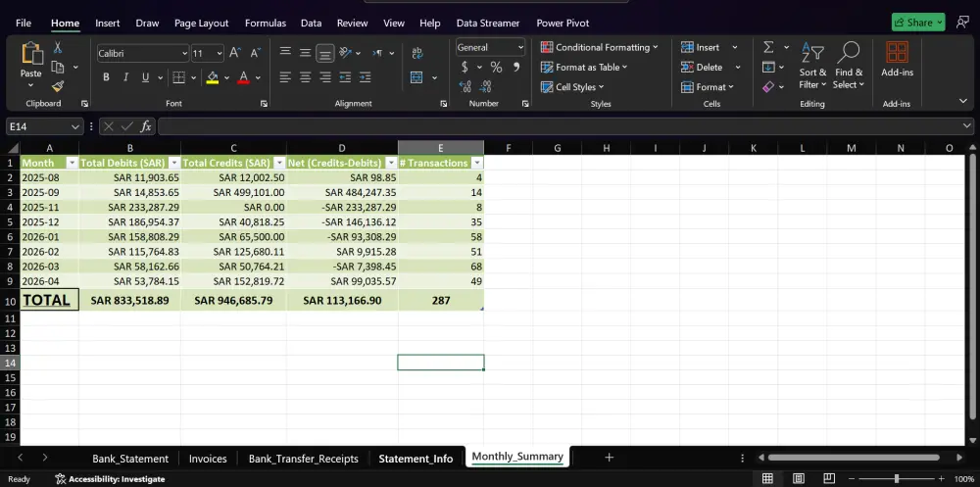
Task: Click into the formula bar input
Action: click(x=560, y=126)
